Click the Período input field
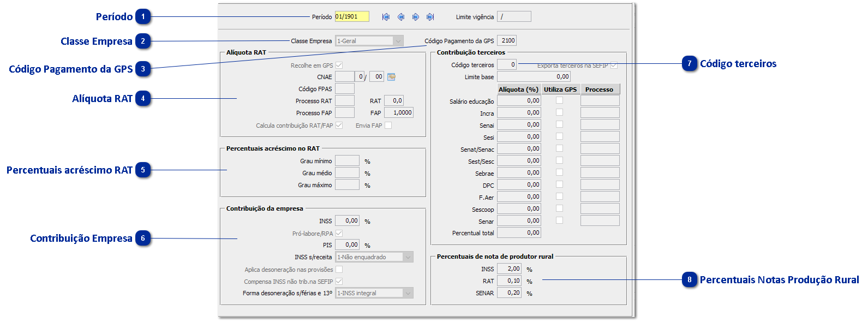Viewport: 868px width, 322px height. coord(352,17)
